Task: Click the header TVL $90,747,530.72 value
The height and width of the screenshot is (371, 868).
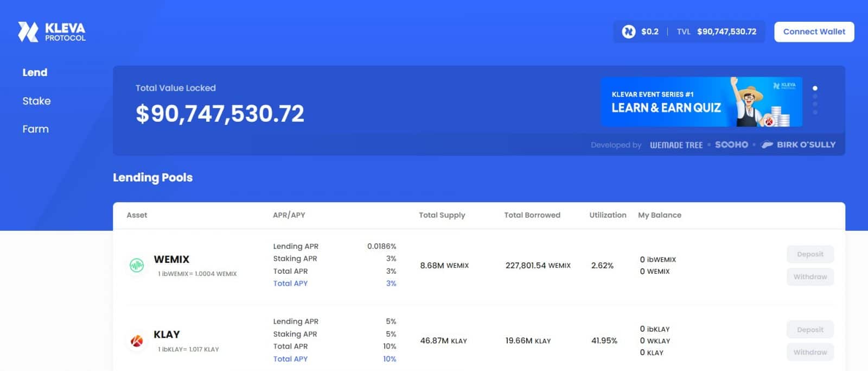Action: click(726, 32)
